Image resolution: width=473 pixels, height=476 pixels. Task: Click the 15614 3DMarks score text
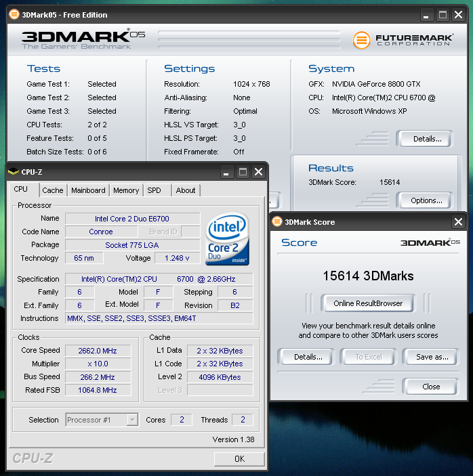coord(368,276)
